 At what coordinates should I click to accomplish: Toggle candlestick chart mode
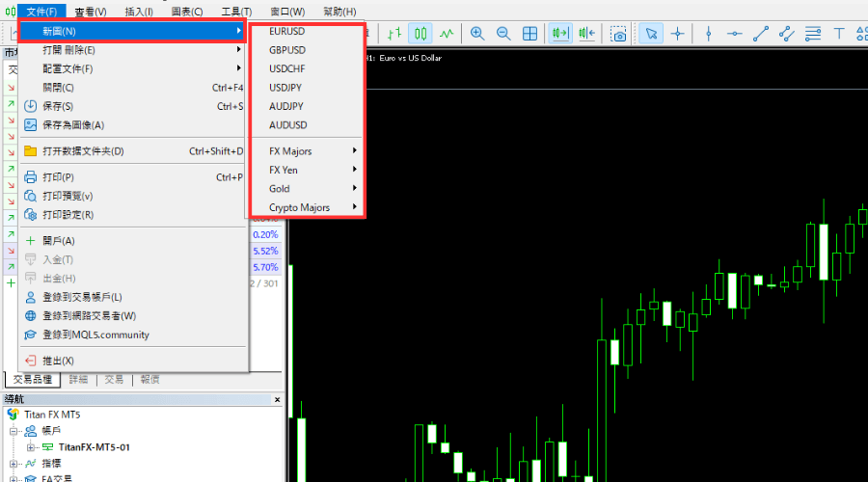click(420, 34)
